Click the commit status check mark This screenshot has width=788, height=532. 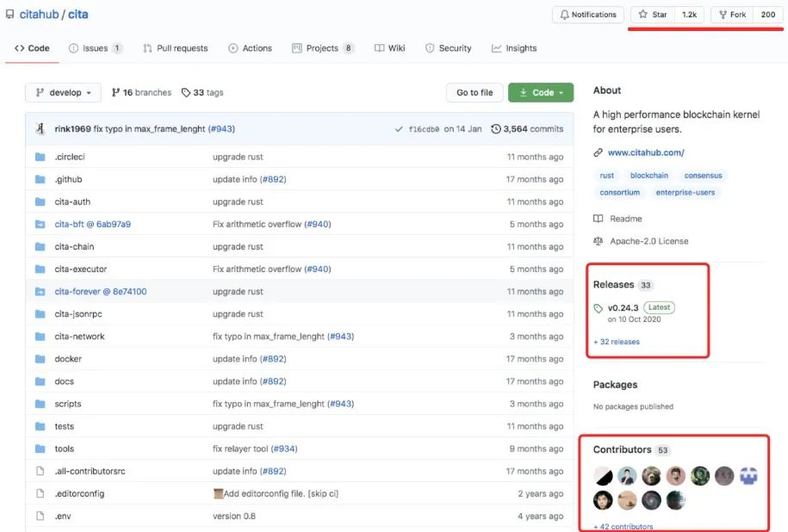(399, 129)
